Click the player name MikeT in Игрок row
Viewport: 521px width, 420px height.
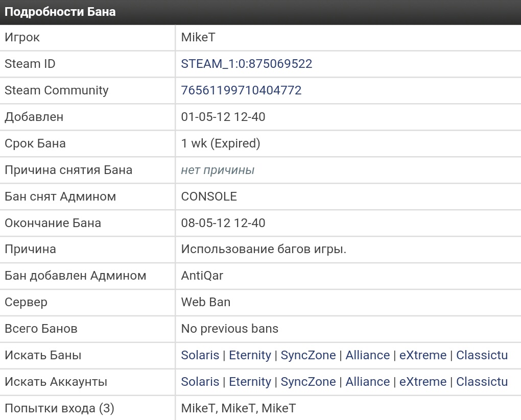point(199,37)
